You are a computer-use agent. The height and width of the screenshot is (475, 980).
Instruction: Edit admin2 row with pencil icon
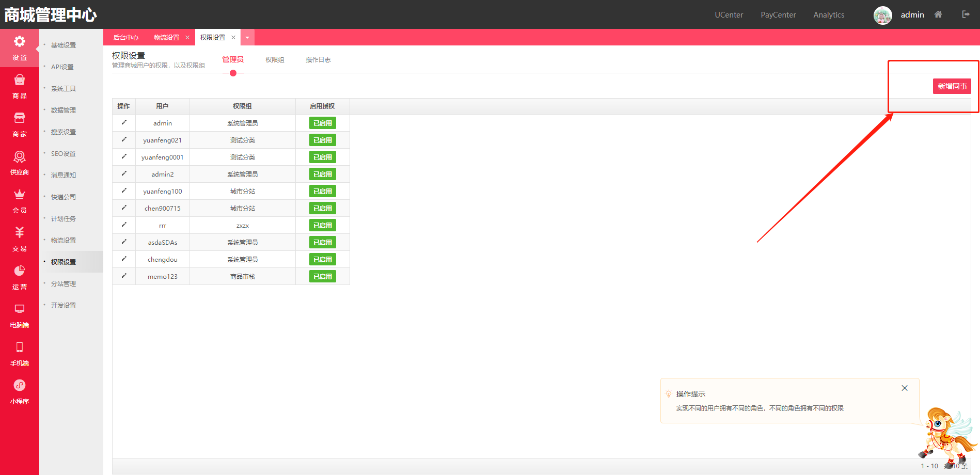tap(124, 173)
